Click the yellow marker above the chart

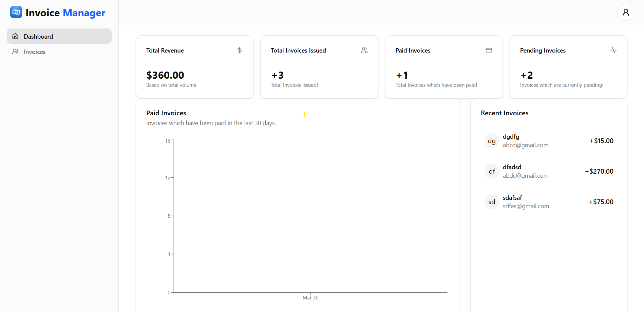tap(304, 115)
